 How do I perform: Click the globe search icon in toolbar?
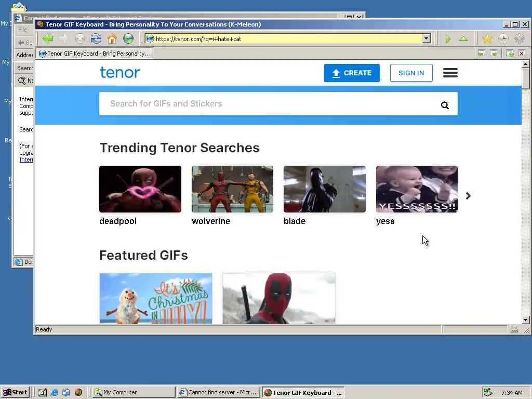point(128,38)
